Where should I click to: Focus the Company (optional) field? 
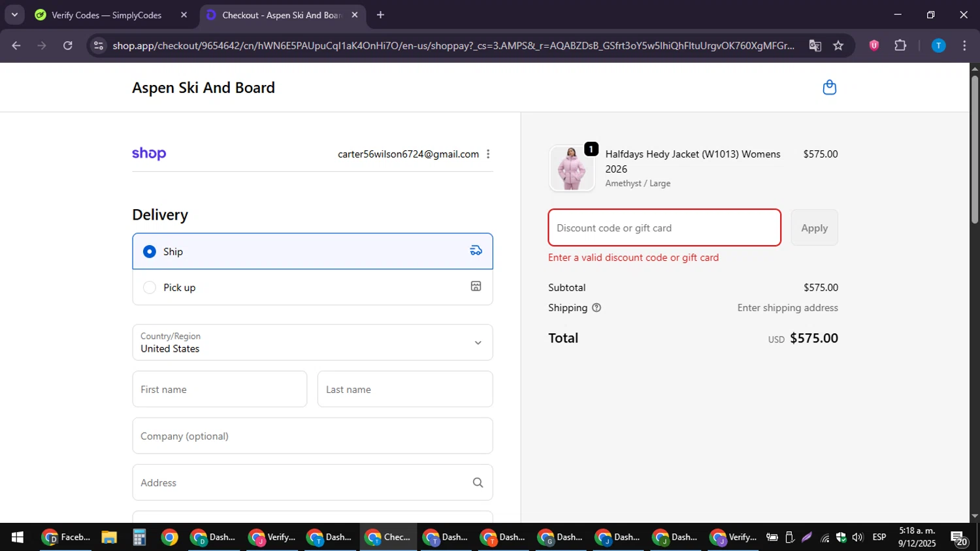[312, 436]
